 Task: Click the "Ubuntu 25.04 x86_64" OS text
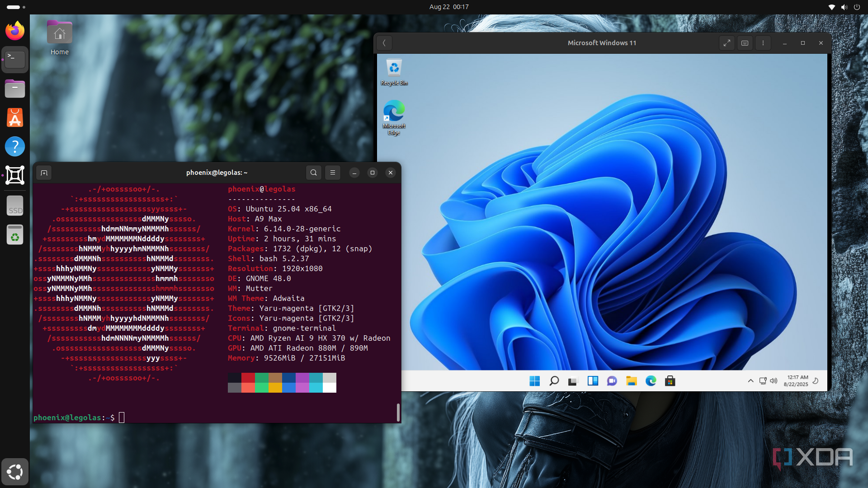pos(289,209)
